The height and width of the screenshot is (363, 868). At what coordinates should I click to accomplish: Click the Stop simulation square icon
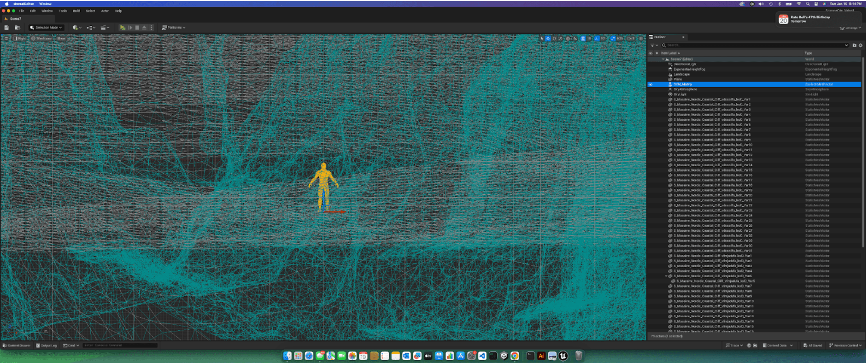click(x=137, y=28)
